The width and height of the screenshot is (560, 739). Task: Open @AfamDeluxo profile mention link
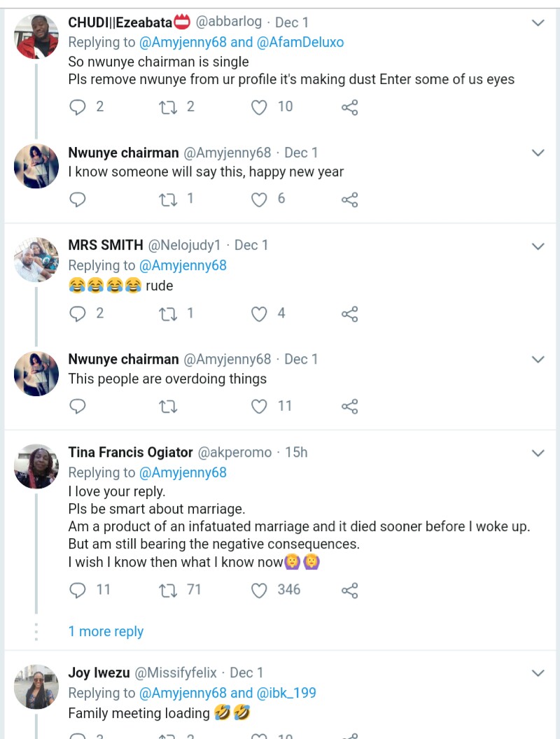pyautogui.click(x=301, y=42)
